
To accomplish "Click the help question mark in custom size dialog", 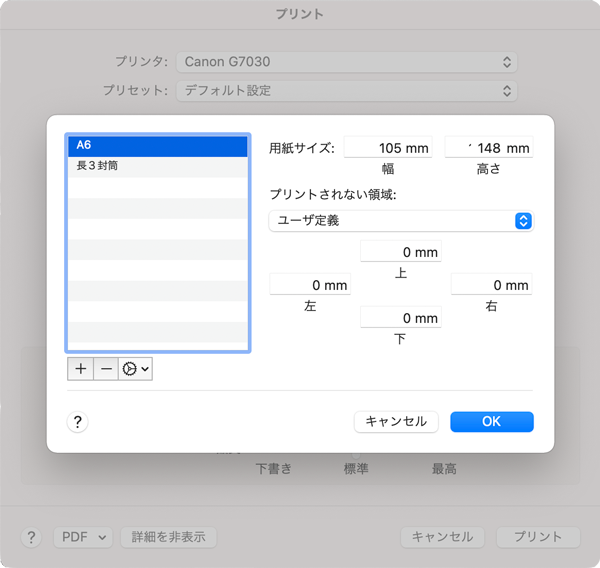I will coord(79,422).
